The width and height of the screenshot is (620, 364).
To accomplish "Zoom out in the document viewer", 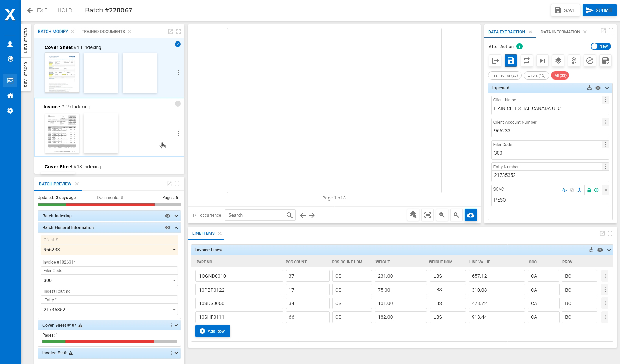I will point(442,215).
